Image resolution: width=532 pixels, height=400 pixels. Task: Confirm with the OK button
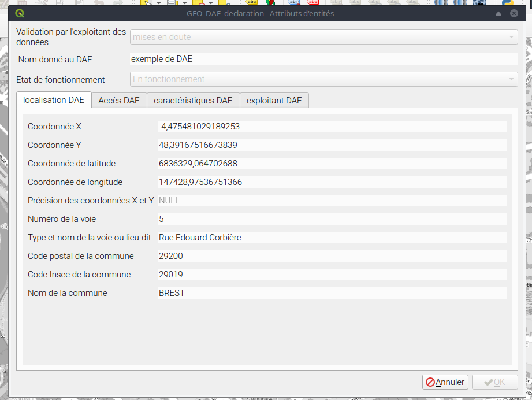[x=494, y=382]
